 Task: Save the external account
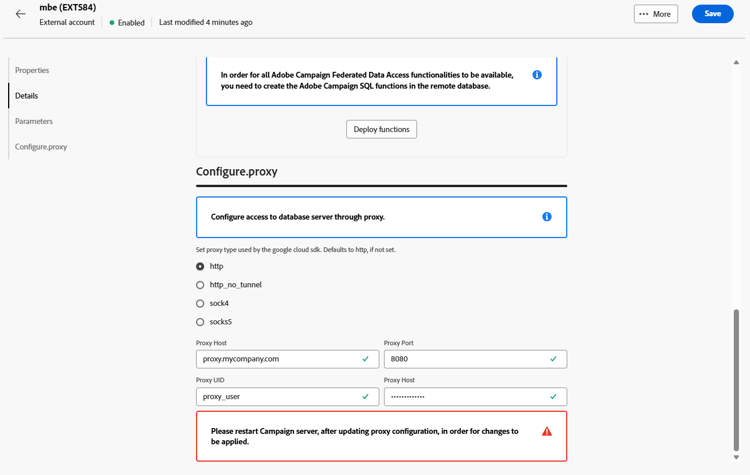[x=713, y=14]
